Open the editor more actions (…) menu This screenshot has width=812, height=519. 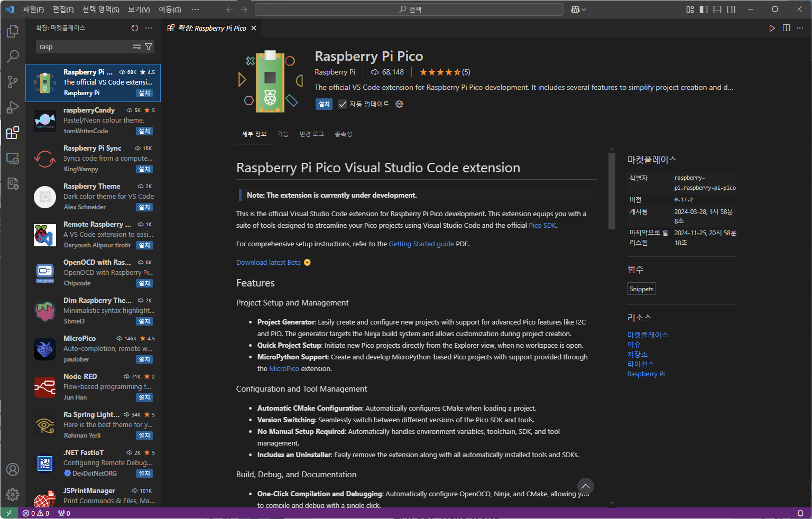coord(801,28)
